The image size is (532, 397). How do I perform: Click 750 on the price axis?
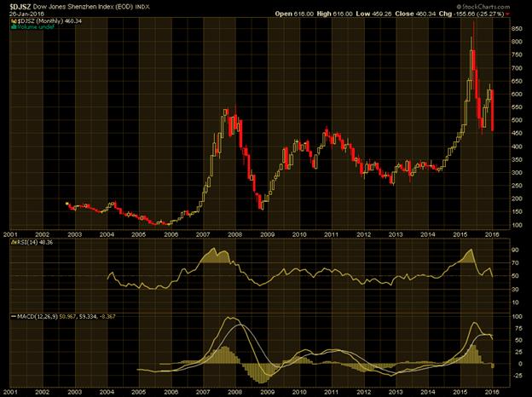click(x=518, y=55)
